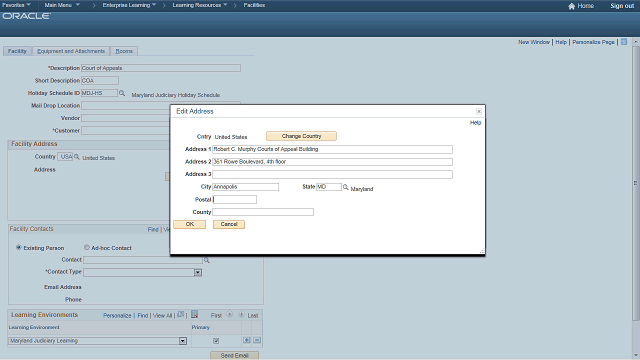The image size is (640, 360).
Task: Click the Facilities breadcrumb
Action: click(254, 5)
